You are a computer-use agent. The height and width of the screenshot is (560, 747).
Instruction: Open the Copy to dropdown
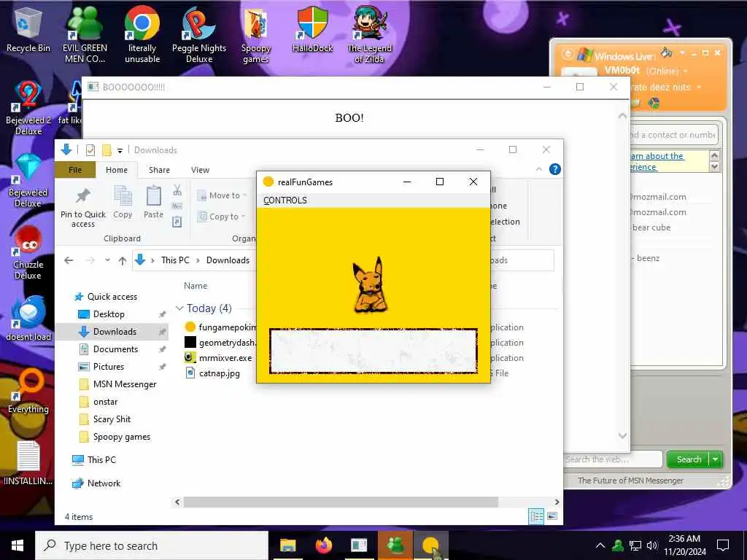(x=222, y=216)
